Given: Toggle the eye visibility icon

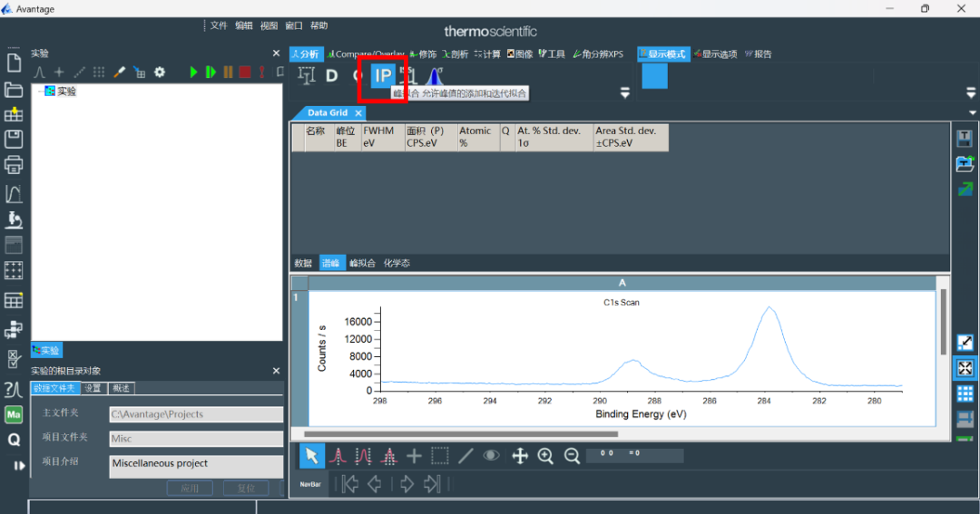Looking at the screenshot, I should [491, 455].
